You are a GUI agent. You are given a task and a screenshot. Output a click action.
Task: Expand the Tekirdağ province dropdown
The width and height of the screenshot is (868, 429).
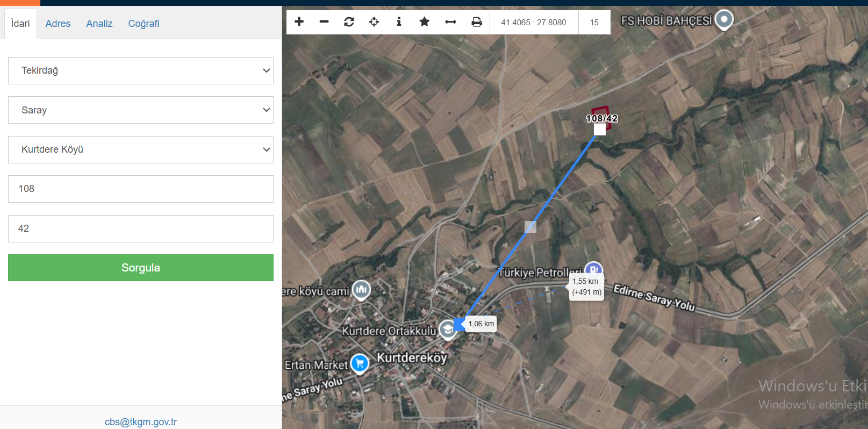141,70
